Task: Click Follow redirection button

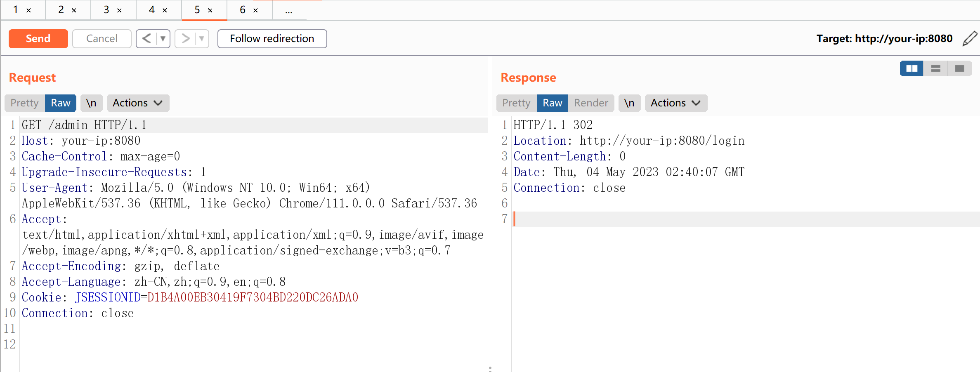Action: pos(272,39)
